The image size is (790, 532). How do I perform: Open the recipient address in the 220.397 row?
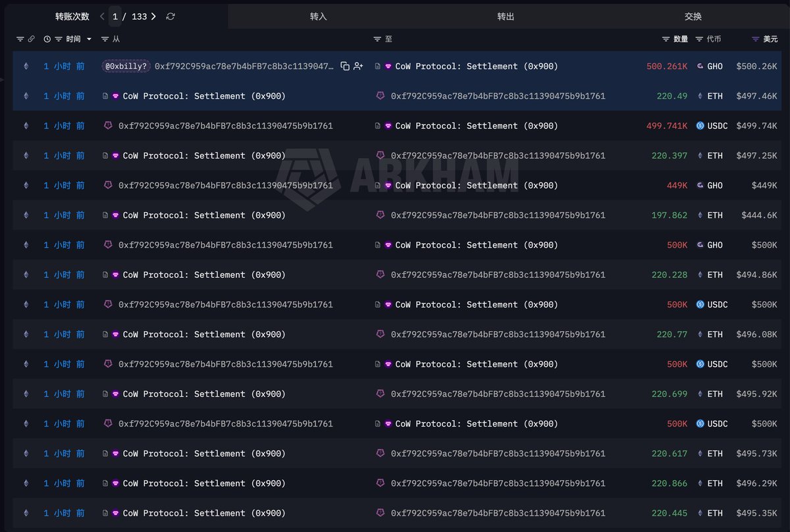click(498, 156)
